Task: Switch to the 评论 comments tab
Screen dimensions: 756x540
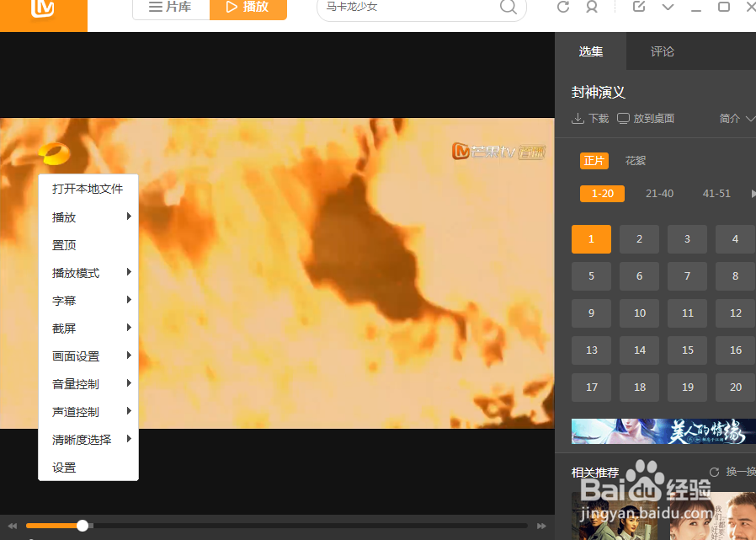Action: coord(662,51)
